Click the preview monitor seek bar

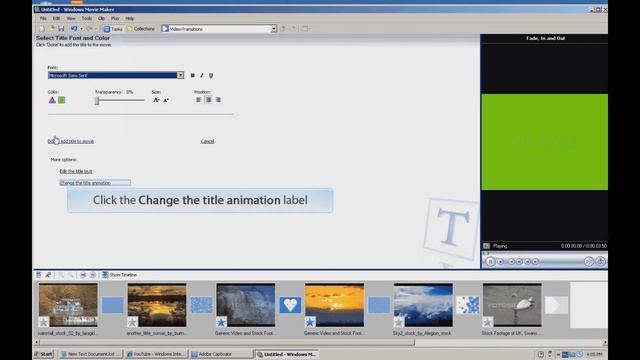click(544, 253)
